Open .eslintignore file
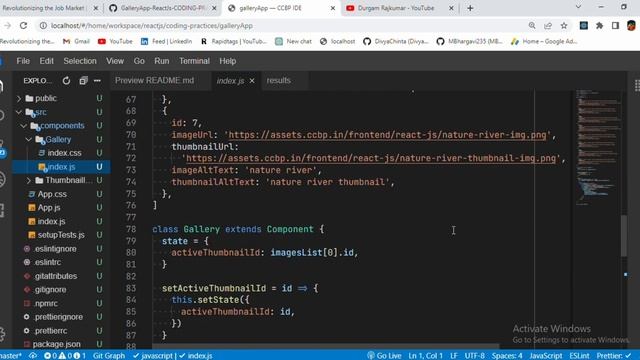Image resolution: width=640 pixels, height=360 pixels. [x=55, y=249]
